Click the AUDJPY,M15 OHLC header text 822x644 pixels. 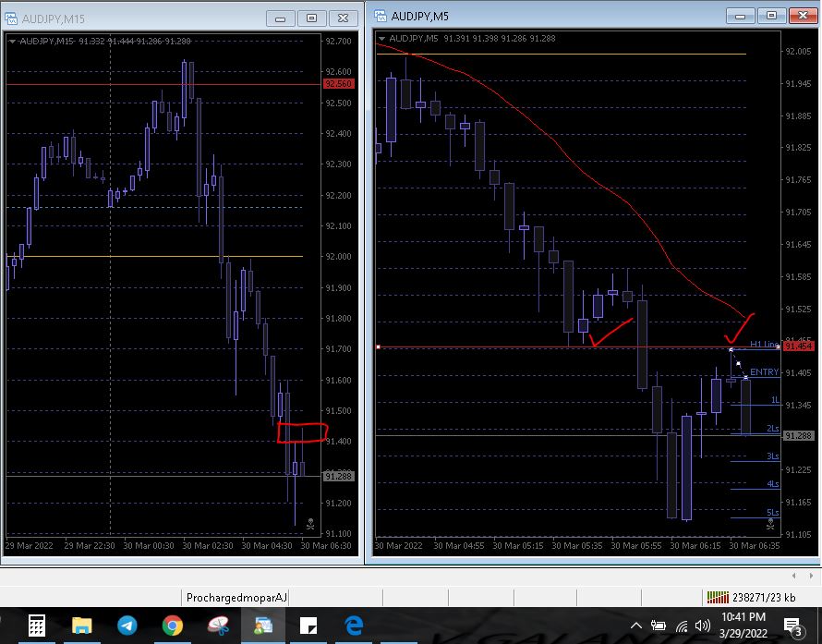click(x=105, y=41)
